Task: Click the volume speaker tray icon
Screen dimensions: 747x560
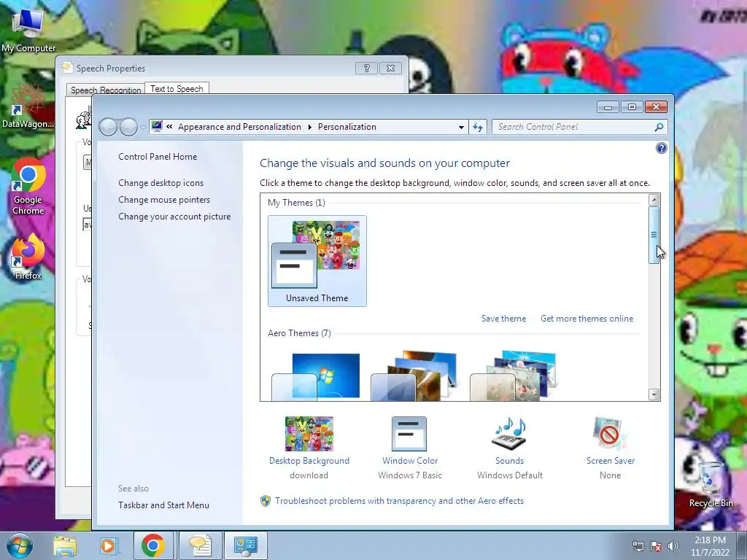Action: tap(673, 546)
